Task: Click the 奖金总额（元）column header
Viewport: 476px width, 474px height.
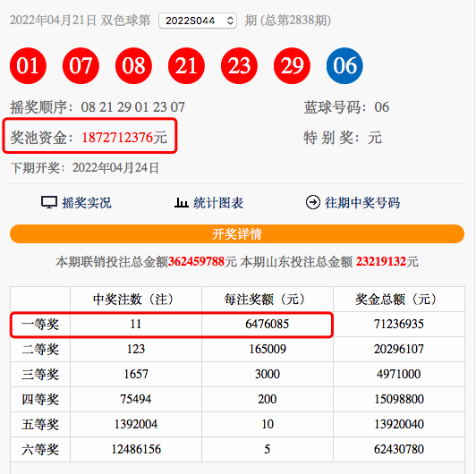Action: [x=399, y=300]
